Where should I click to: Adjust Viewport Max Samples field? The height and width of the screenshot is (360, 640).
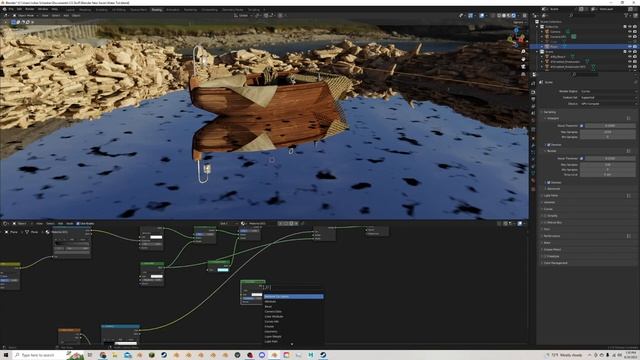pyautogui.click(x=607, y=132)
